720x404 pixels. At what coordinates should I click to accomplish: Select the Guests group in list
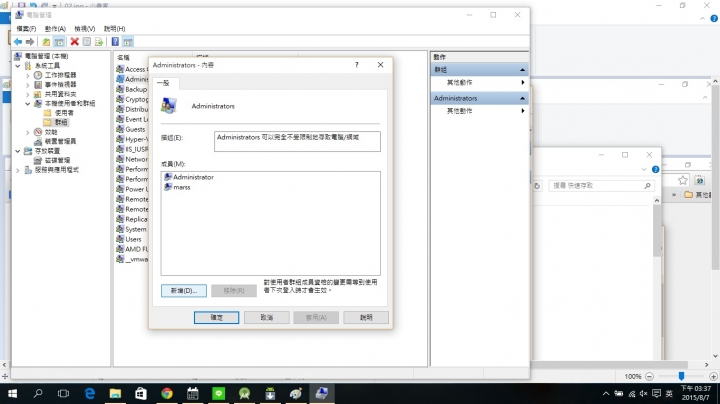click(x=131, y=129)
